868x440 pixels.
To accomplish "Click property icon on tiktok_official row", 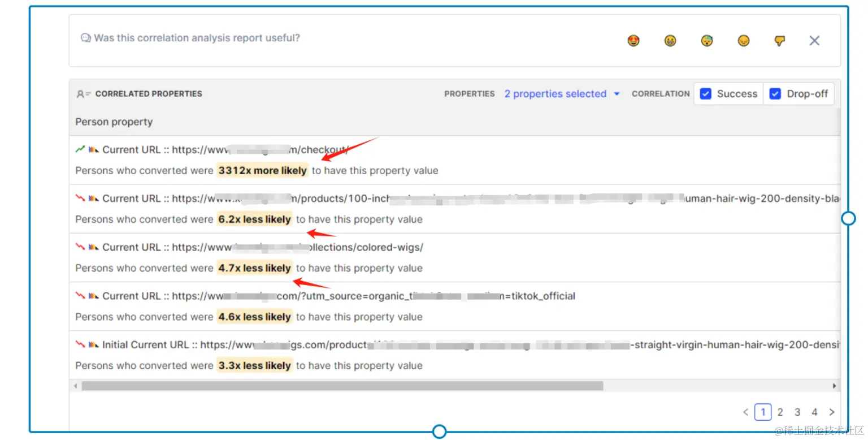I will (x=94, y=296).
